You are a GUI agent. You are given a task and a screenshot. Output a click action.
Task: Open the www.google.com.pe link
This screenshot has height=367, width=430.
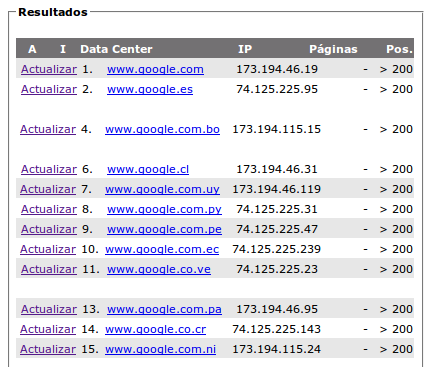pyautogui.click(x=164, y=229)
